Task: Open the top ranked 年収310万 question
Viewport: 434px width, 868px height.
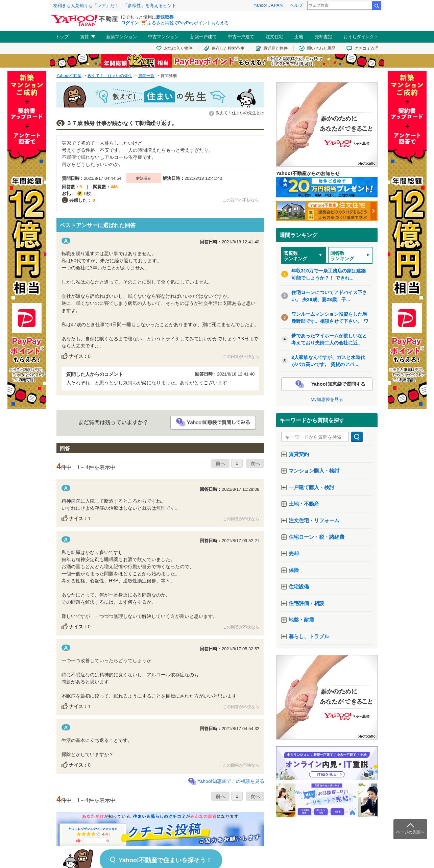Action: click(x=329, y=274)
